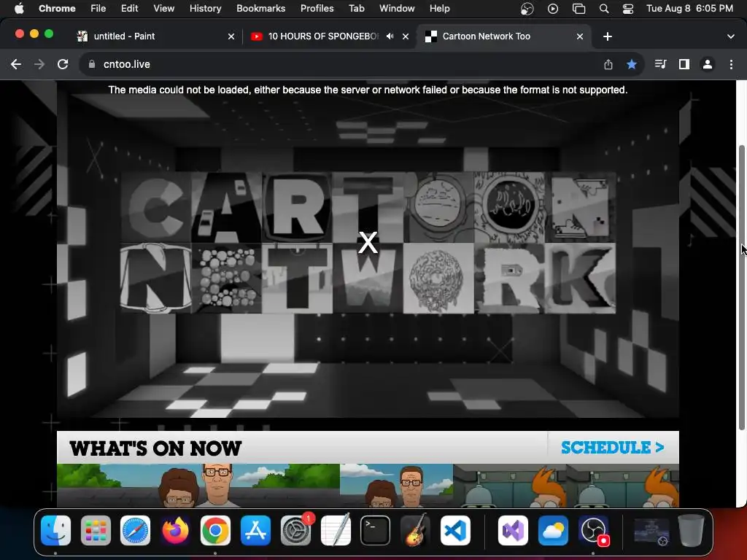
Task: Open Control Center in menu bar
Action: pyautogui.click(x=628, y=9)
